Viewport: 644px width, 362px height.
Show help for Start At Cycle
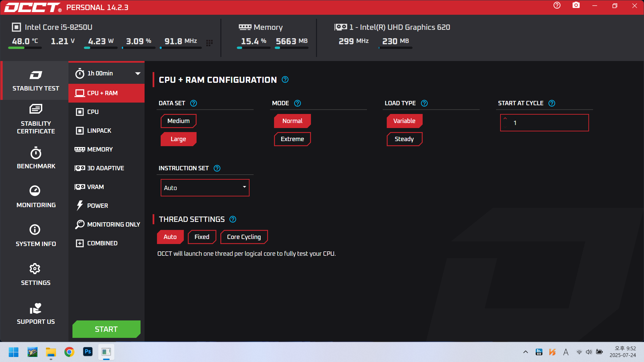click(552, 103)
